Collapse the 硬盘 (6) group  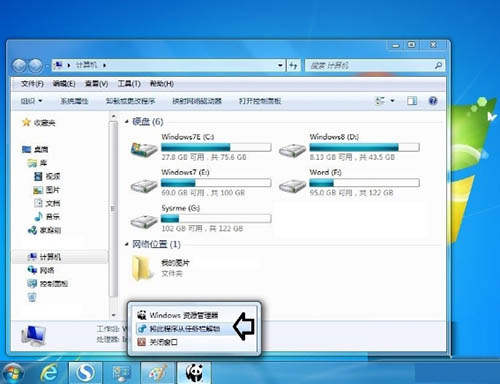(x=127, y=122)
